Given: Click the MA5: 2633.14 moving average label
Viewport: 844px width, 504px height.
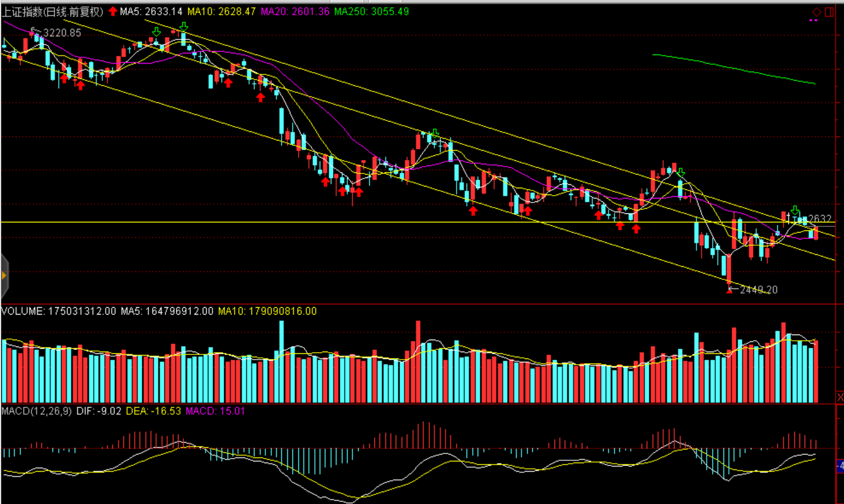Looking at the screenshot, I should click(151, 11).
